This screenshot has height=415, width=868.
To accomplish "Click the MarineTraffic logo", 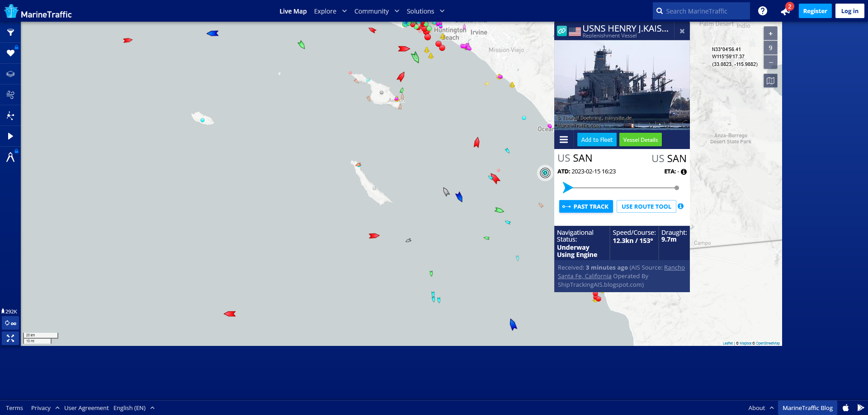I will (x=38, y=12).
